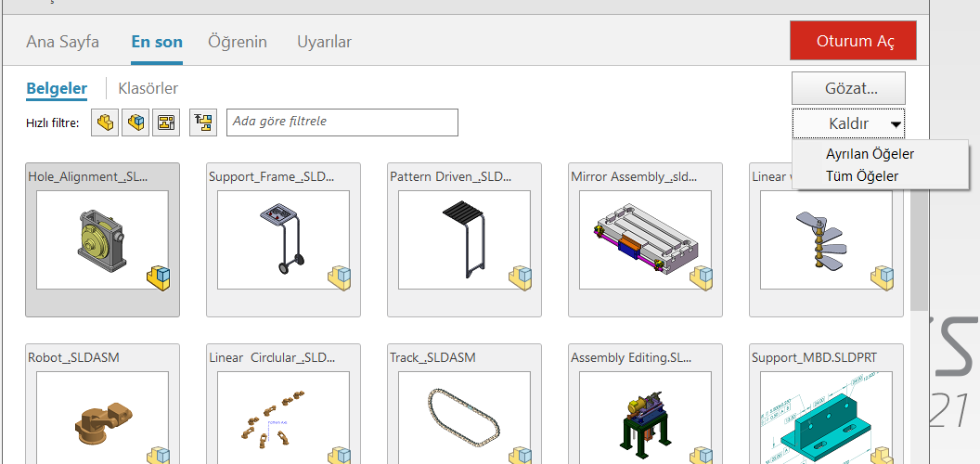
Task: Choose Tüm Öğeler from the dropdown menu
Action: click(x=861, y=175)
